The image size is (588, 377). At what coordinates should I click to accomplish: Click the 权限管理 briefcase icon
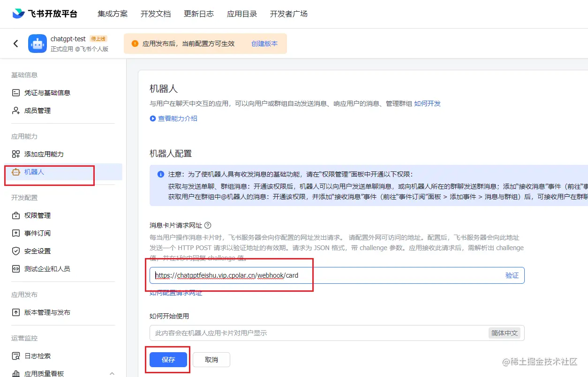(x=16, y=215)
